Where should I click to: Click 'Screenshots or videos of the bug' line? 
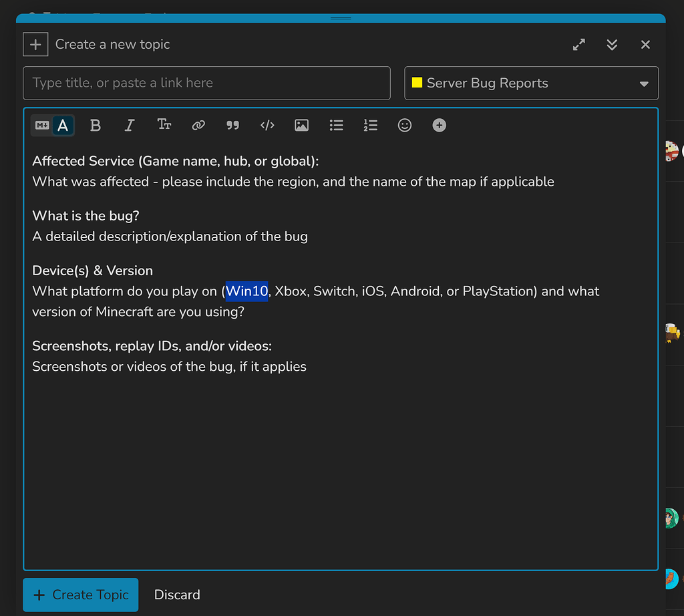click(169, 366)
